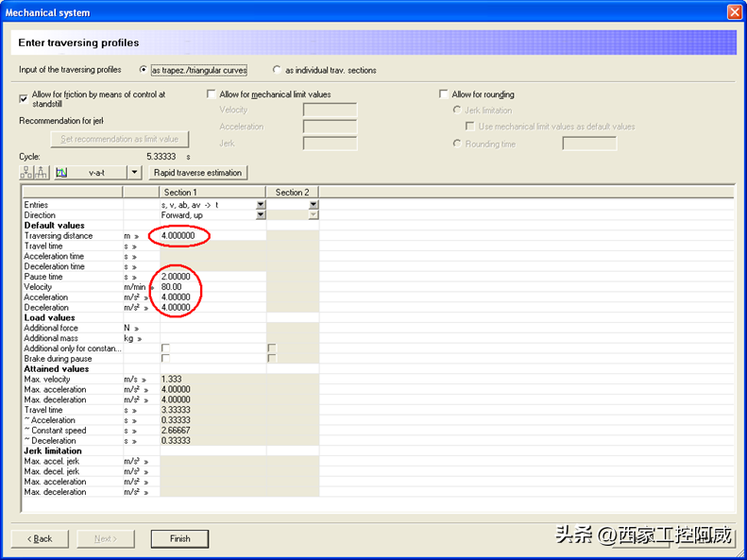Expand Direction dropdown in Section 1

click(261, 215)
